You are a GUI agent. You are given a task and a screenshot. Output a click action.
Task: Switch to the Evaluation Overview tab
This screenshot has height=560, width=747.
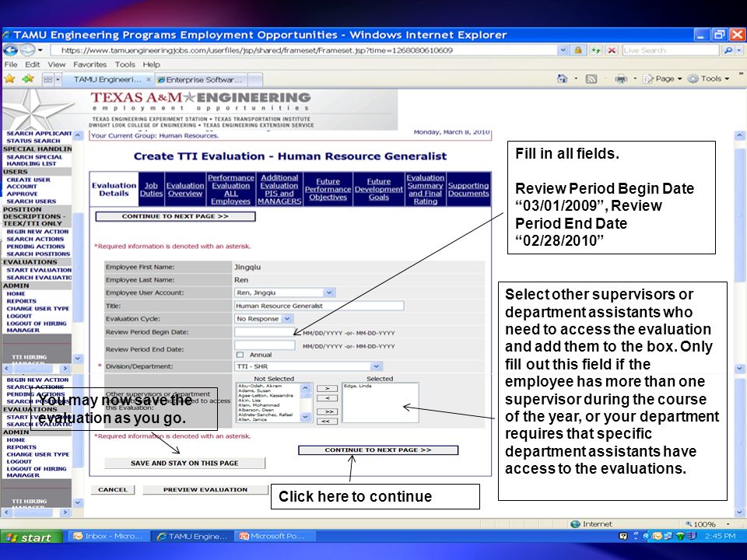point(185,189)
